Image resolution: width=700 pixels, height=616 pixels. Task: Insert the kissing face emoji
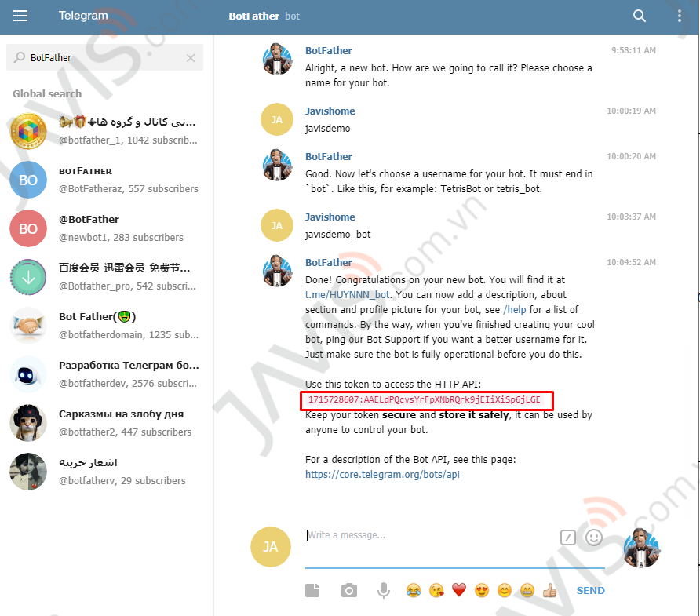click(x=436, y=591)
